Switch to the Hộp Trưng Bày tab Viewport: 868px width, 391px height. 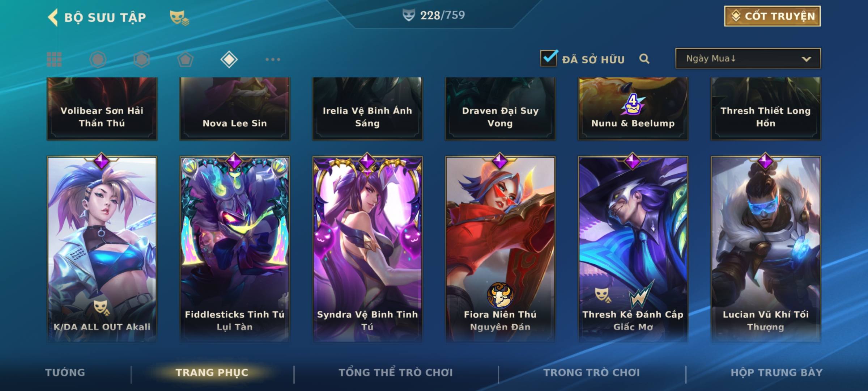[776, 373]
